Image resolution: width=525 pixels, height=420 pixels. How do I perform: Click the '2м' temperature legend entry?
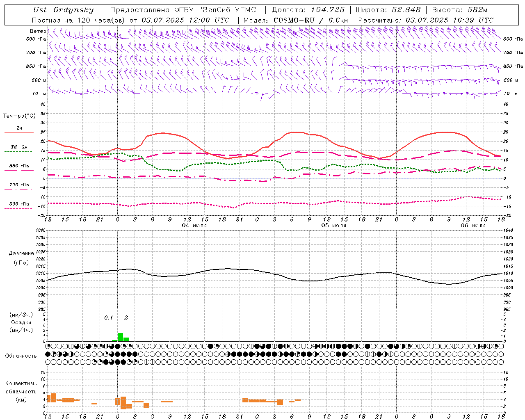pos(19,128)
